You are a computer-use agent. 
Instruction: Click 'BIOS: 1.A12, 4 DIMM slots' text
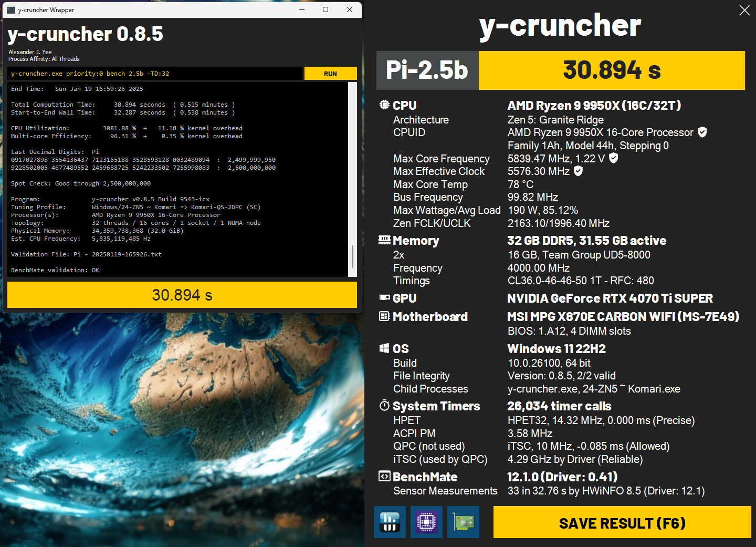click(569, 331)
